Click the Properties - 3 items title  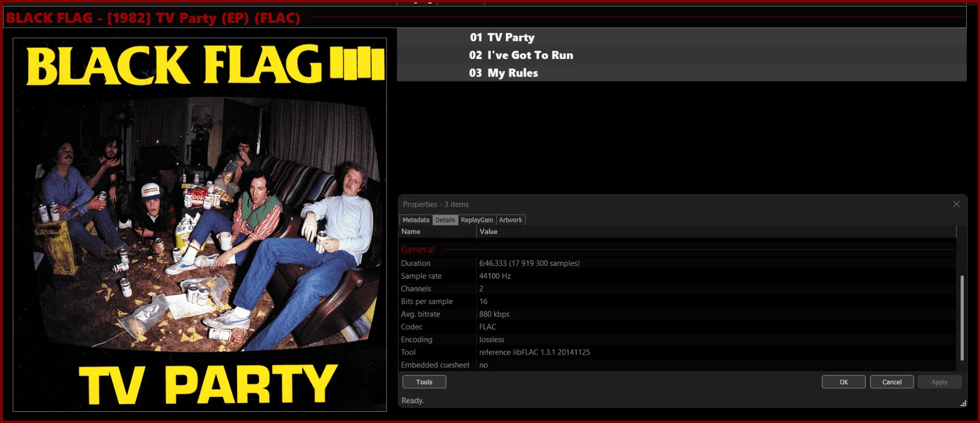pyautogui.click(x=436, y=204)
